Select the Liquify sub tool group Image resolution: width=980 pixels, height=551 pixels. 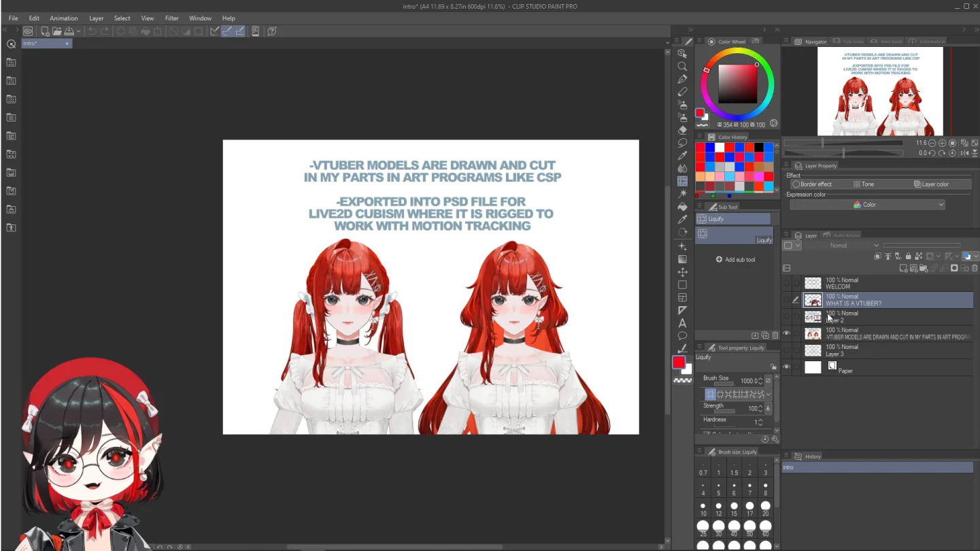(733, 219)
